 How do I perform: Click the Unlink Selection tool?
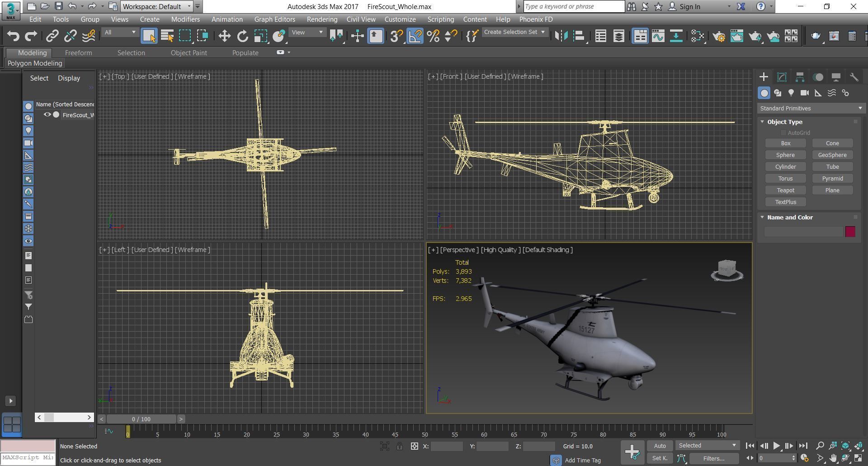point(71,36)
